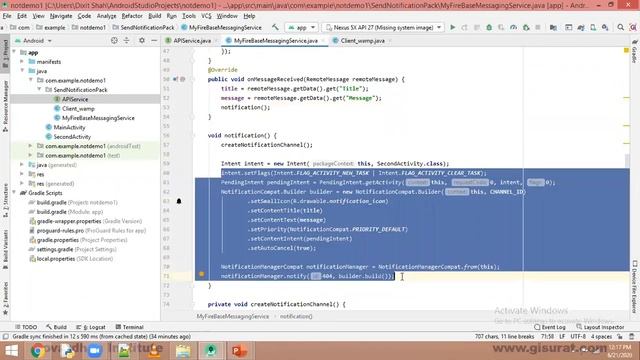The height and width of the screenshot is (360, 640).
Task: Open Project panel settings gear icon
Action: click(142, 40)
